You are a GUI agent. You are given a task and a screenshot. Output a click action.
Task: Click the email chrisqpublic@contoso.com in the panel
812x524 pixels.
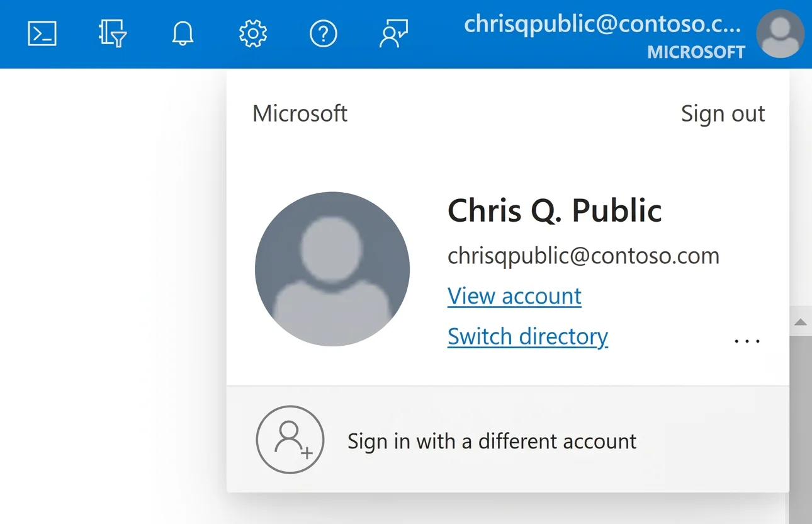tap(584, 256)
